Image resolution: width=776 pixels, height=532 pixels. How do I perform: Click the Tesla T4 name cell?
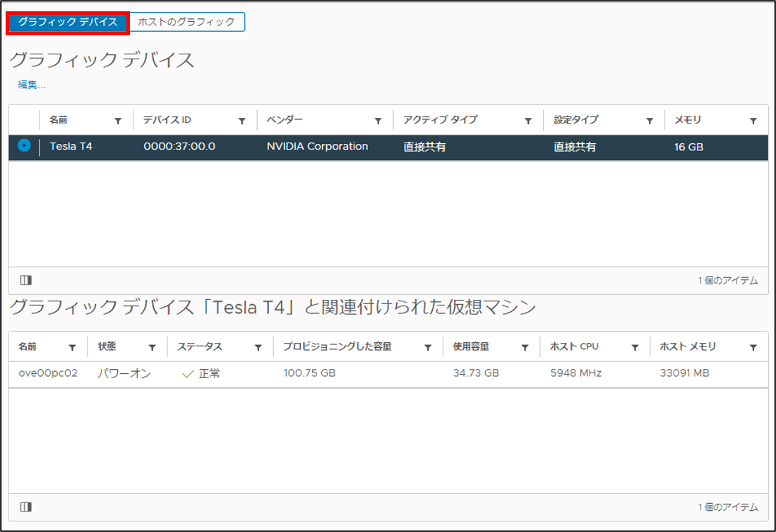[71, 146]
